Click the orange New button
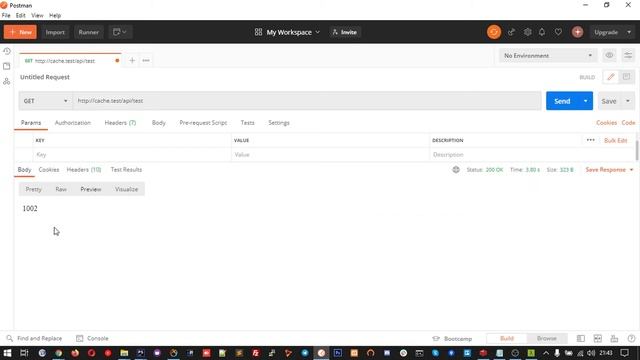Screen dimensions: 640x360 click(20, 32)
